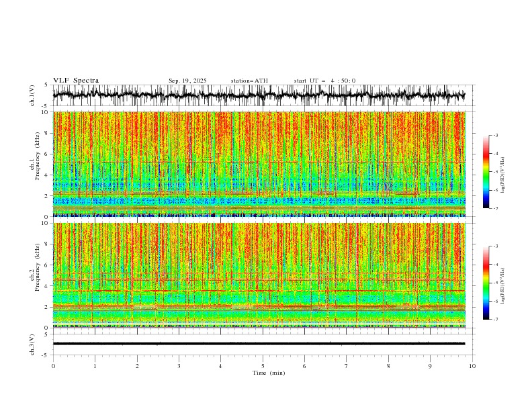
Task: Click the "8" kHz tick on ch.1 frequency axis
Action: coord(47,133)
